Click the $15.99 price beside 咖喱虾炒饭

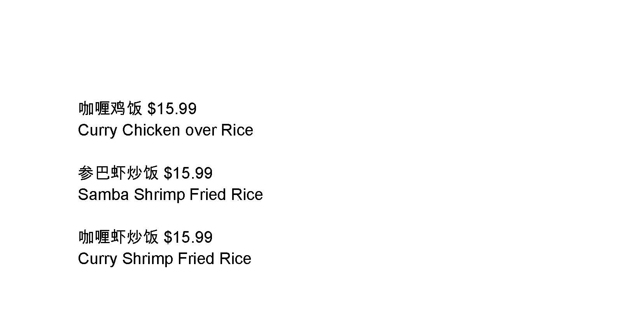[188, 237]
